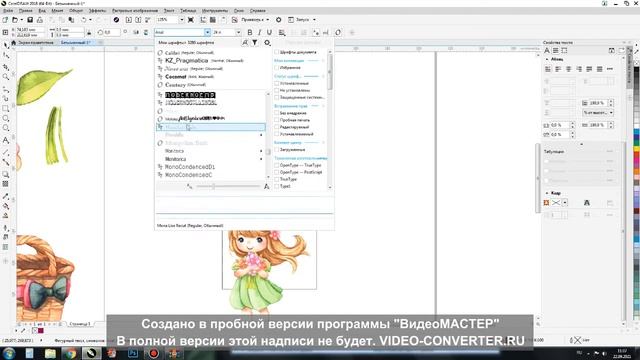This screenshot has height=360, width=640.
Task: Close the font list dropdown arrow
Action: (x=207, y=32)
